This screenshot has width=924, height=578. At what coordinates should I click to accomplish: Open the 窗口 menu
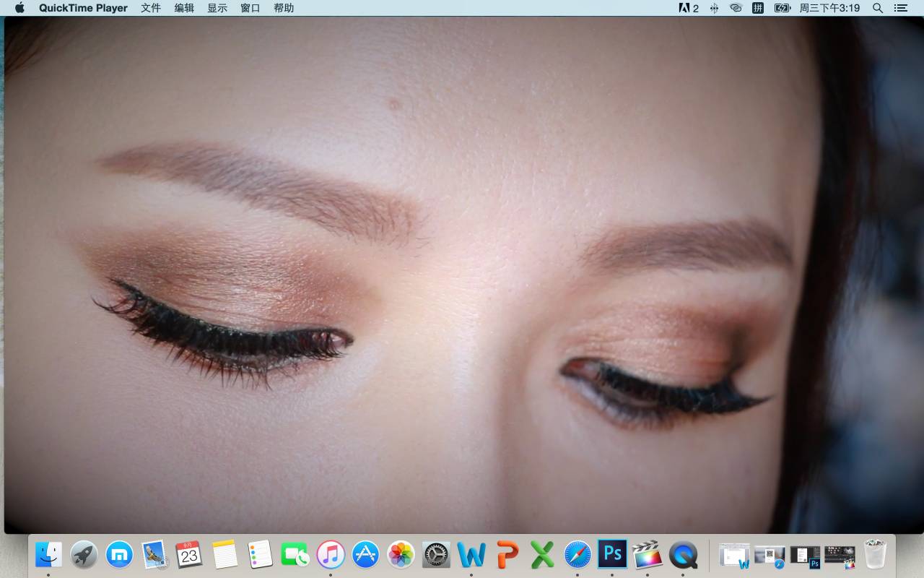point(250,8)
